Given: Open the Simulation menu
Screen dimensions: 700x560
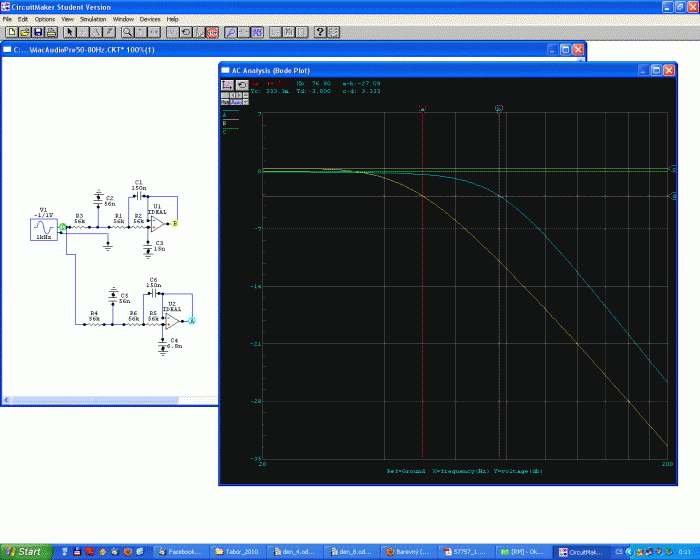Looking at the screenshot, I should click(93, 19).
